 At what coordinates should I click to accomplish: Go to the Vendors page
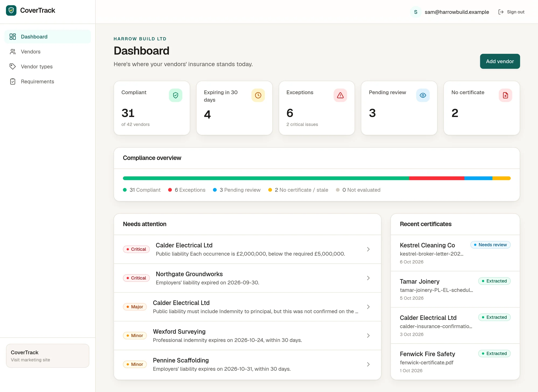point(48,52)
